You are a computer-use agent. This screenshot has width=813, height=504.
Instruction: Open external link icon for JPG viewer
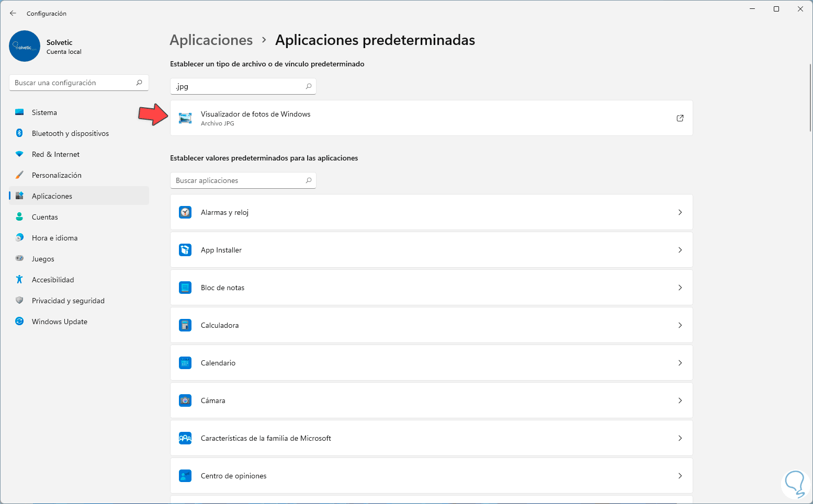click(680, 118)
